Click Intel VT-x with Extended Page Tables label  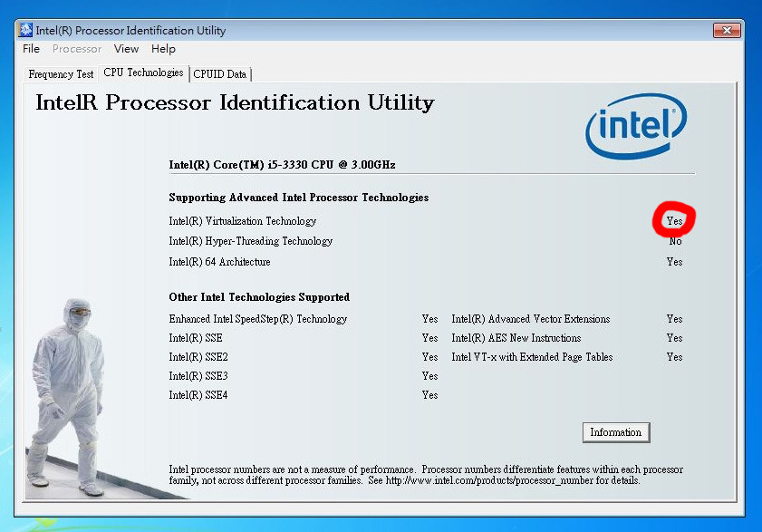click(532, 356)
